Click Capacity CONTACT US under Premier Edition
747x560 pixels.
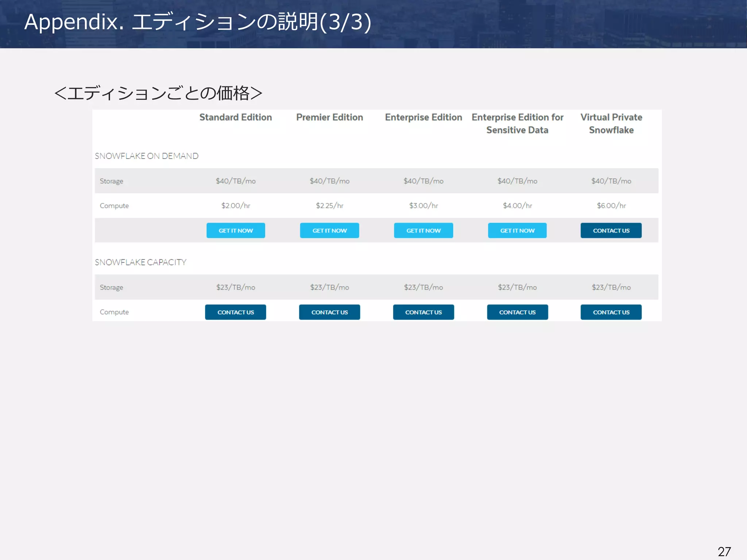[329, 312]
